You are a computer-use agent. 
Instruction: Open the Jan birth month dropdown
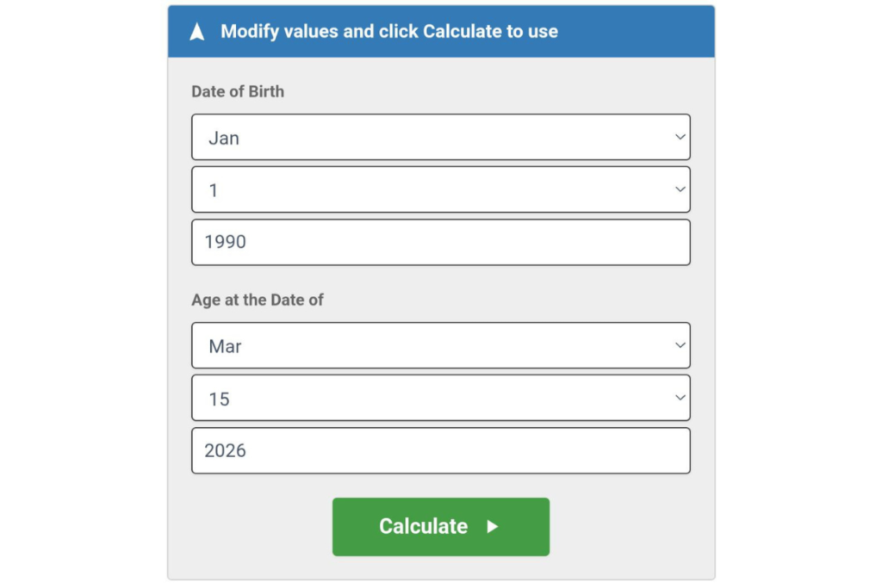tap(441, 136)
